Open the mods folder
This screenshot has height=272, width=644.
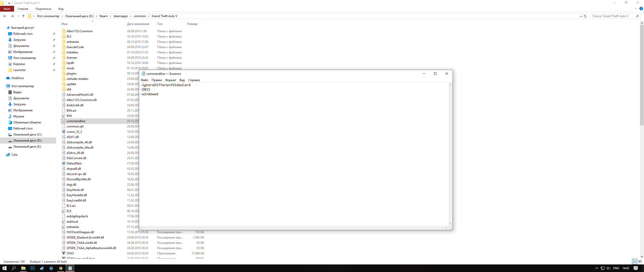[x=70, y=68]
